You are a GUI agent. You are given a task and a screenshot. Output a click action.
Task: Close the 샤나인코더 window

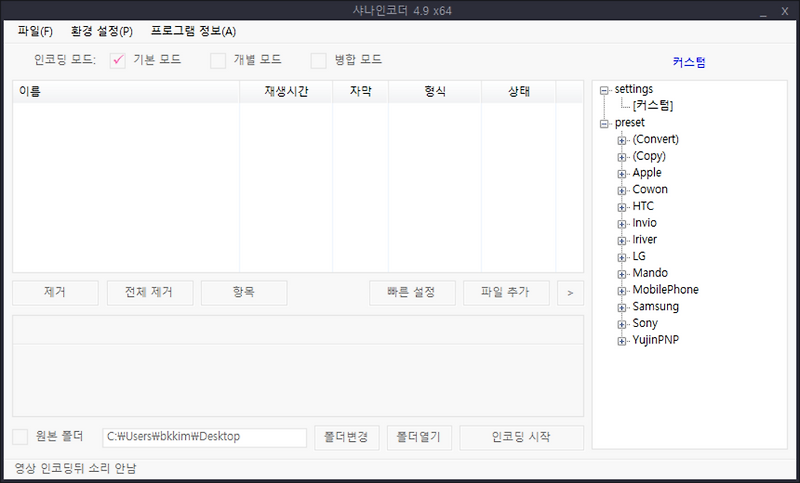[x=785, y=11]
